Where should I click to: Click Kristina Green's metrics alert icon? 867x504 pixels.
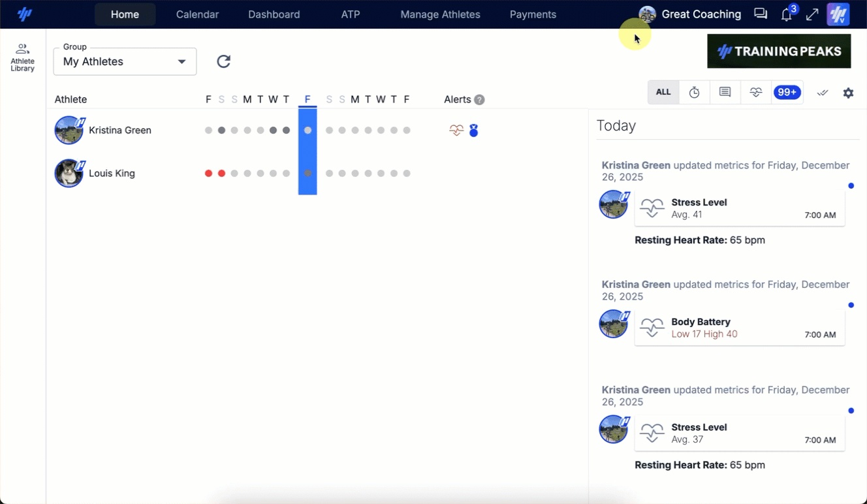[x=456, y=131]
